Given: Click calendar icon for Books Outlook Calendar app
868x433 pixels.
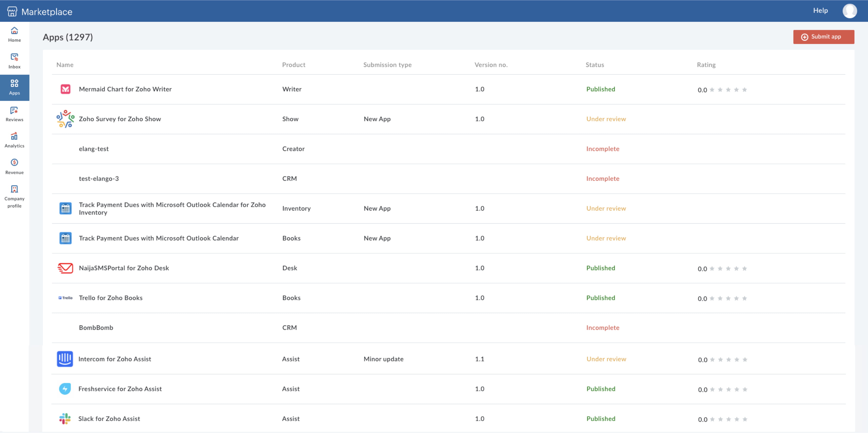Looking at the screenshot, I should pyautogui.click(x=65, y=238).
